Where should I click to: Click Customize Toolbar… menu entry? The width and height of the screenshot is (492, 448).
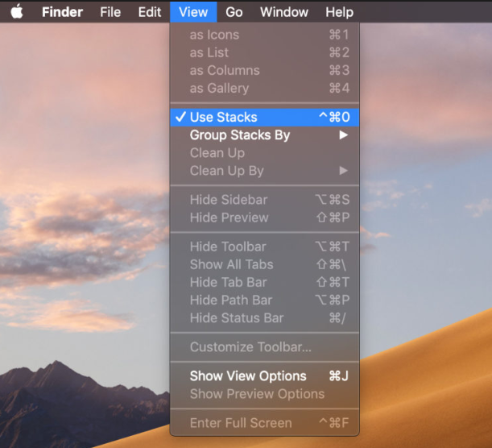[x=250, y=347]
